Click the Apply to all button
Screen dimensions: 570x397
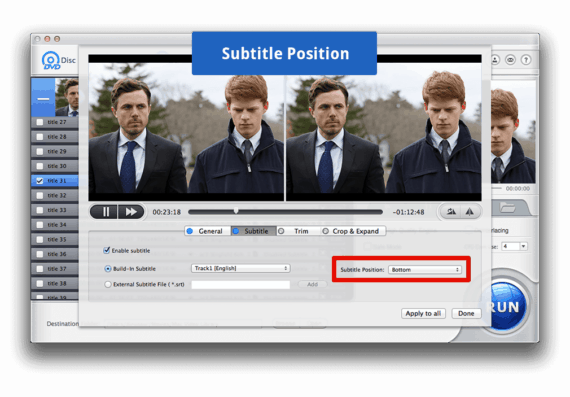tap(423, 313)
